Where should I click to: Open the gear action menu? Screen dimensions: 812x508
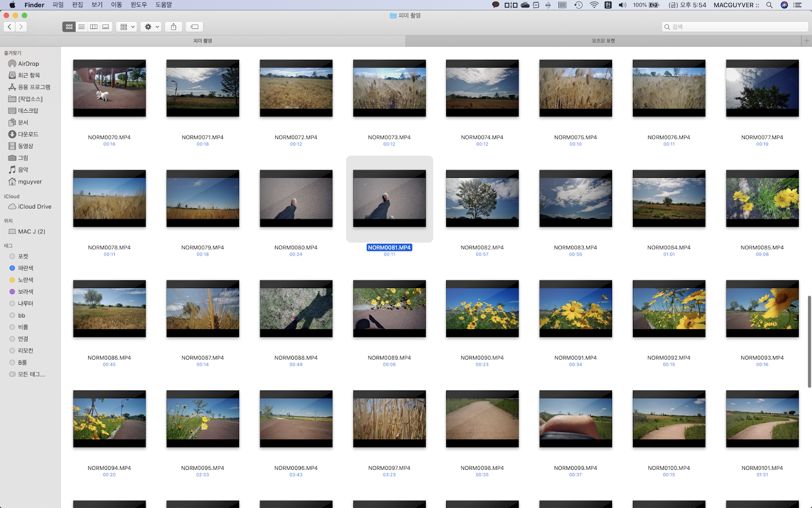click(x=151, y=27)
